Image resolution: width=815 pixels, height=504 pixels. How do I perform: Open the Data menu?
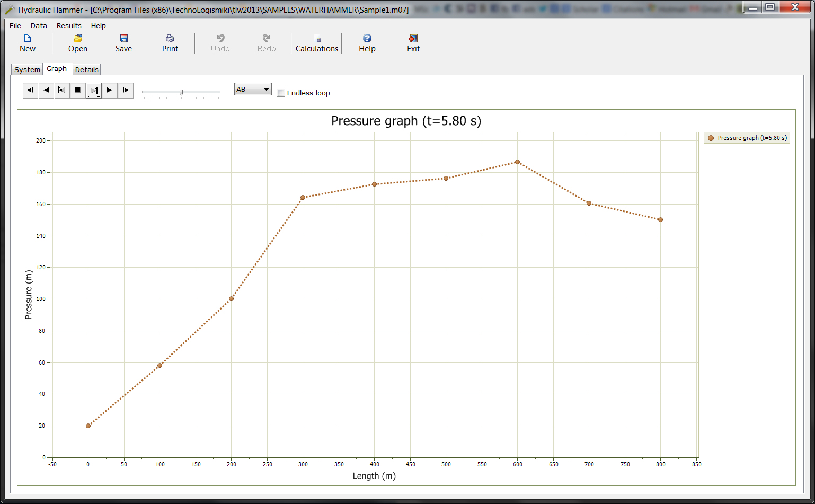[39, 25]
